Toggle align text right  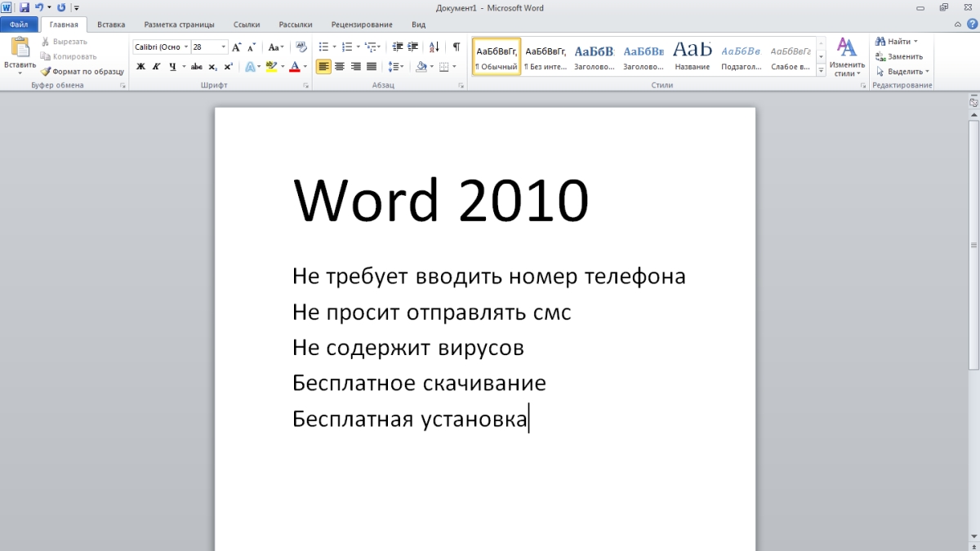point(355,67)
